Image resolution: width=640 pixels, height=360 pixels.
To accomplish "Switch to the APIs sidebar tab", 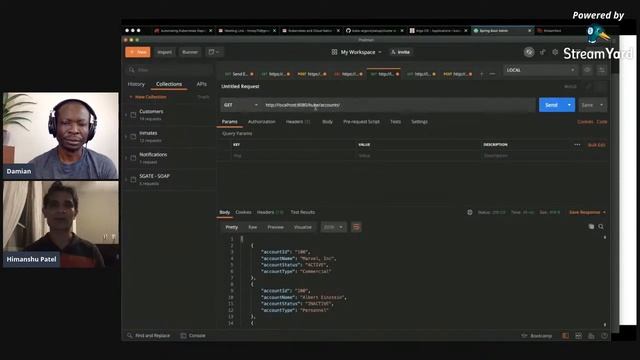I will 202,84.
